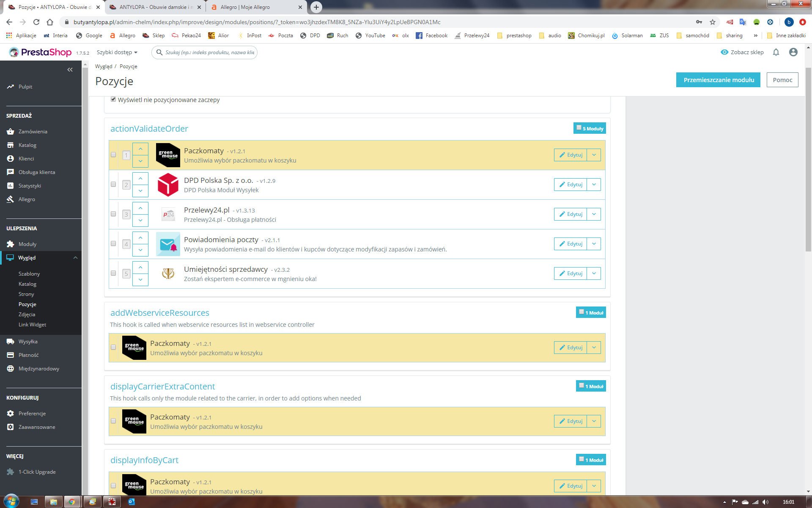This screenshot has height=508, width=812.
Task: Move Przelewy24.pl up with arrow
Action: pos(140,208)
